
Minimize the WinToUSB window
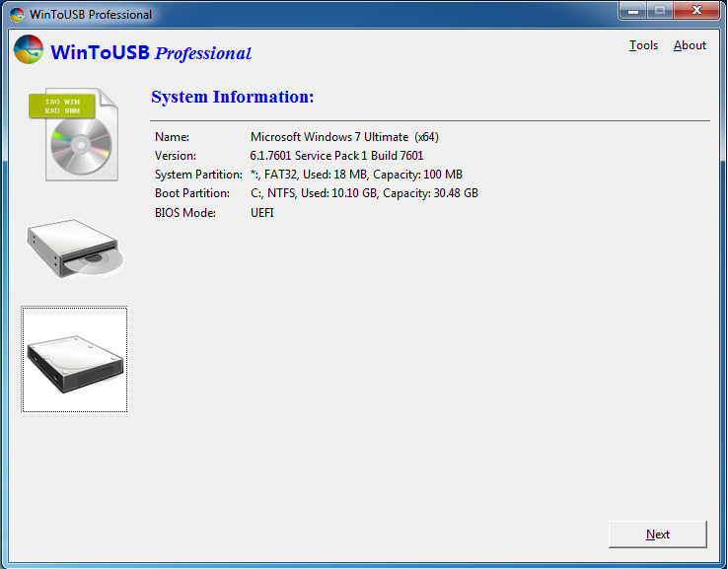tap(633, 11)
